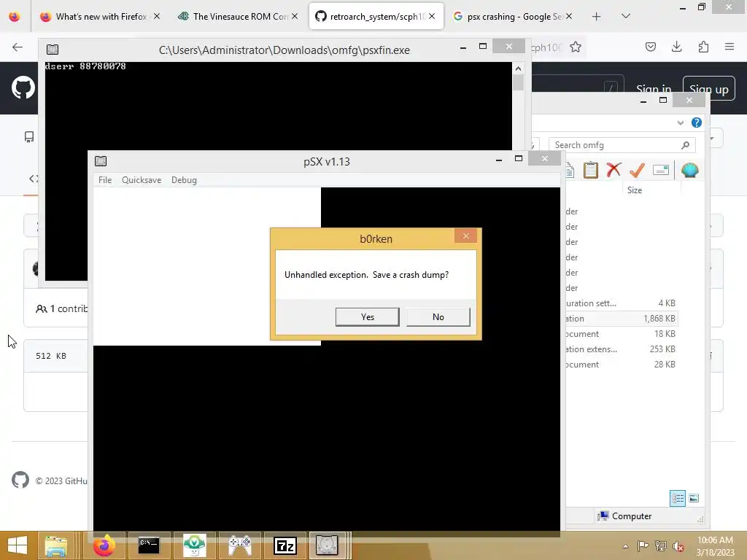Click the Computer status bar item
The width and height of the screenshot is (747, 560).
pos(625,516)
